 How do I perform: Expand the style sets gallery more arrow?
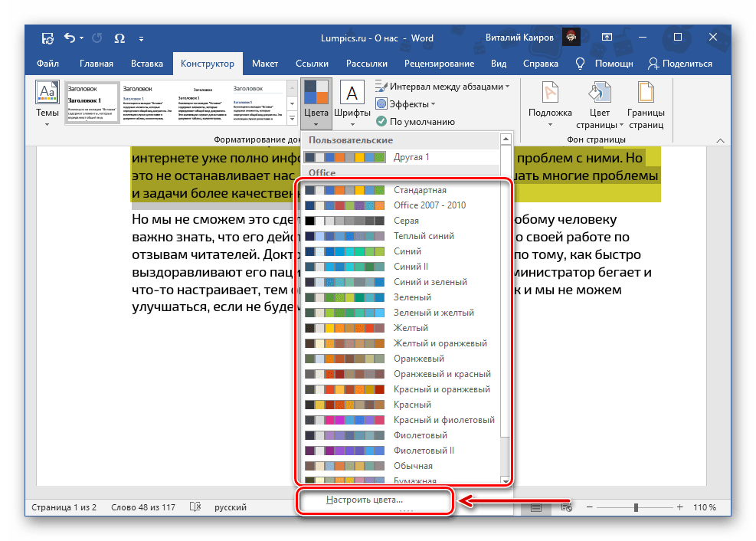click(292, 118)
